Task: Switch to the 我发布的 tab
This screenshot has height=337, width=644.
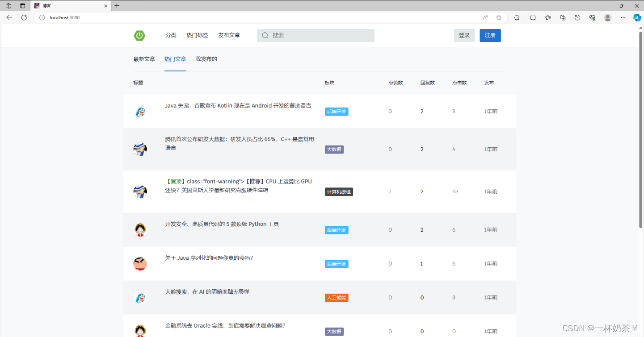Action: tap(206, 59)
